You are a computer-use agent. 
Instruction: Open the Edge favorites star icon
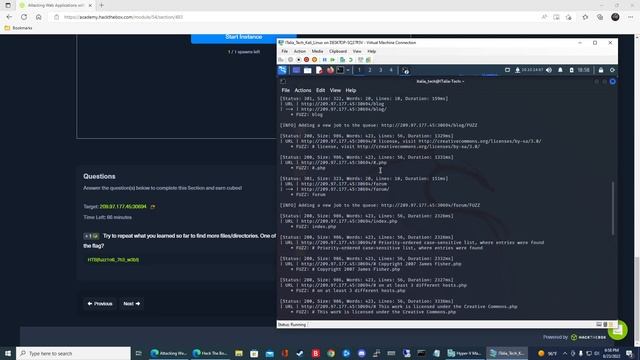585,17
